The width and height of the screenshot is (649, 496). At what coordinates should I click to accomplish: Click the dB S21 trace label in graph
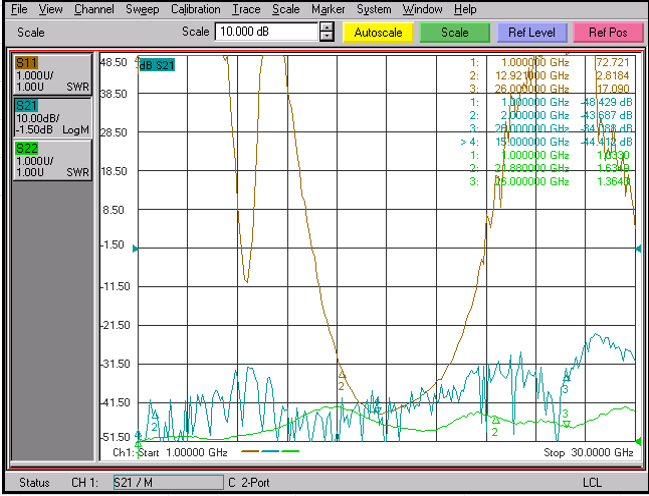(x=159, y=64)
